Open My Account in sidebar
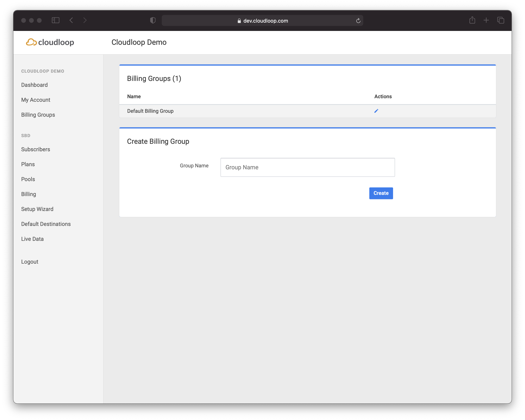 click(x=36, y=100)
